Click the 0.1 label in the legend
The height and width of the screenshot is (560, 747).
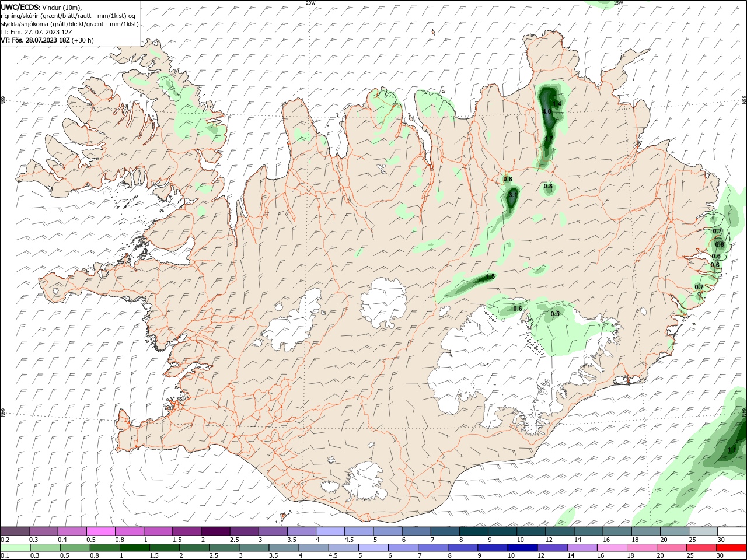[x=5, y=556]
